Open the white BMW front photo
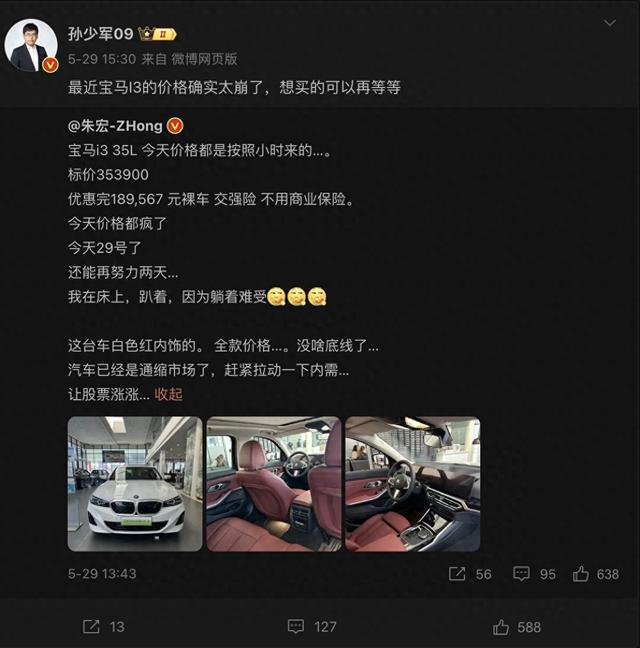Viewport: 640px width, 648px height. tap(135, 484)
